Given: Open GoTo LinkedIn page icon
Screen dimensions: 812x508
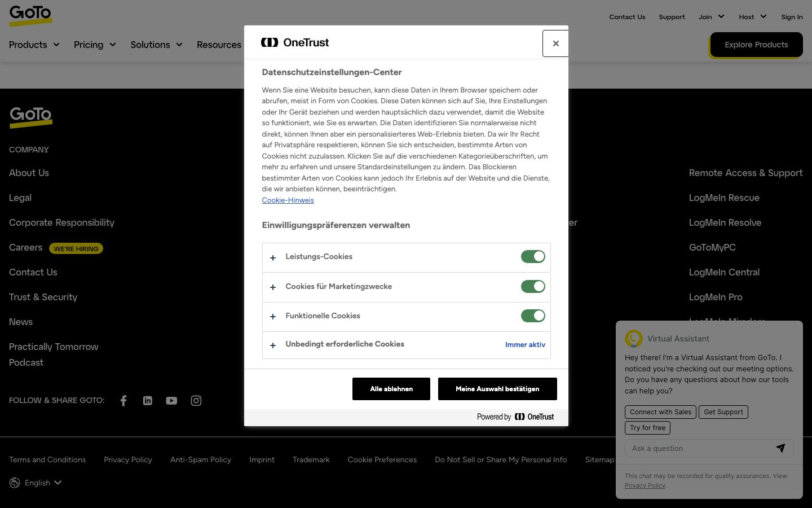Looking at the screenshot, I should click(x=148, y=401).
